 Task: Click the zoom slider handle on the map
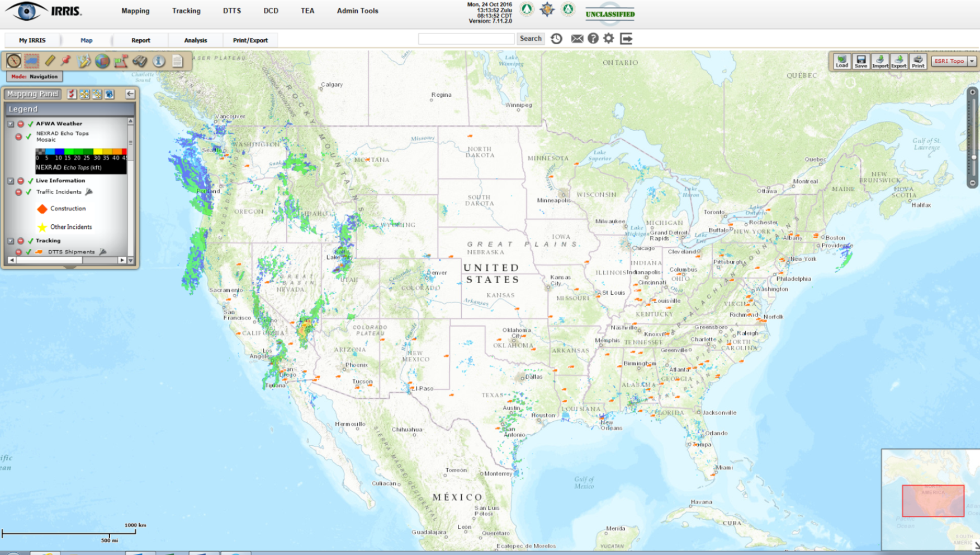click(973, 158)
